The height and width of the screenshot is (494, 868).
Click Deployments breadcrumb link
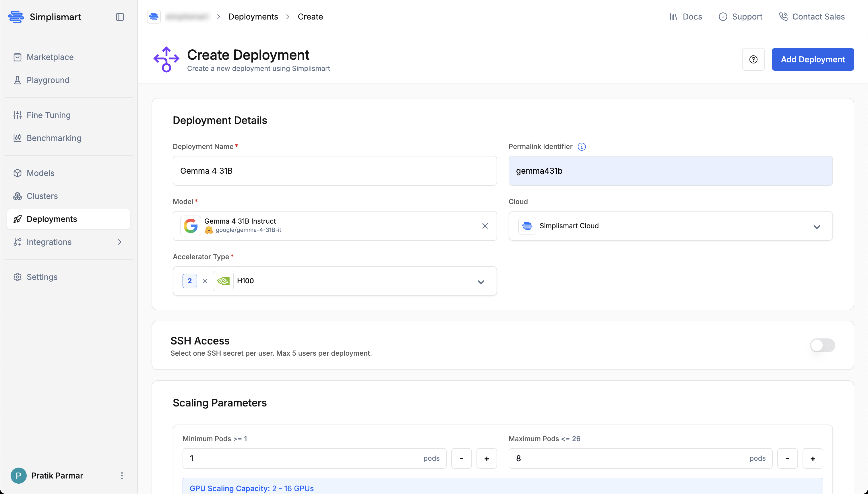click(x=253, y=17)
